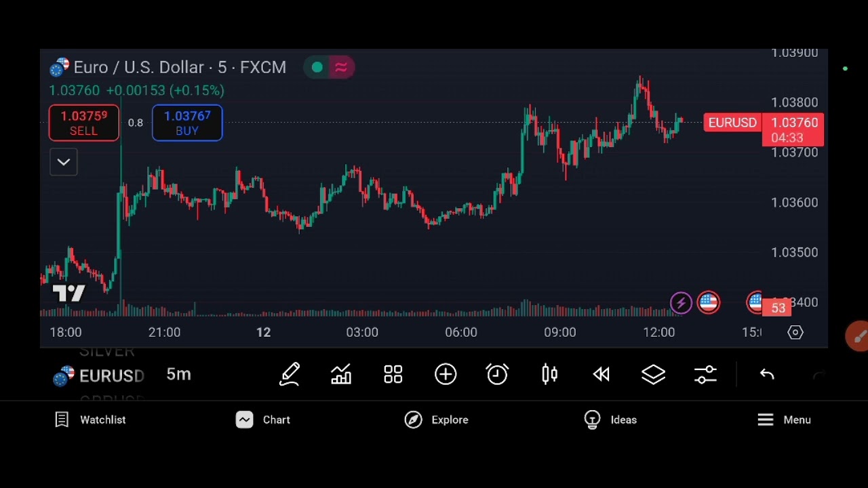Open the indicators chart icon
868x488 pixels.
click(341, 375)
